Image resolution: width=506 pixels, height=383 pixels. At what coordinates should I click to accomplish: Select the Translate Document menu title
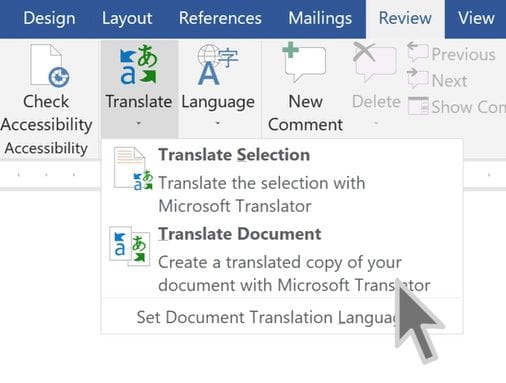[240, 234]
